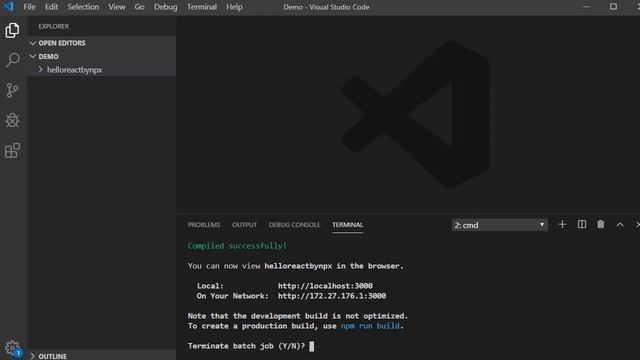Open the Explorer view icon
The height and width of the screenshot is (360, 640).
12,30
